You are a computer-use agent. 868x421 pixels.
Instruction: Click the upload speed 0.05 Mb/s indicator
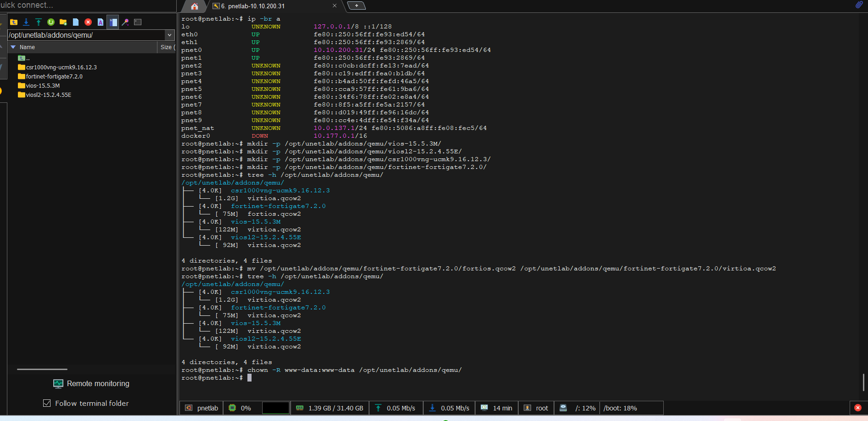point(396,408)
